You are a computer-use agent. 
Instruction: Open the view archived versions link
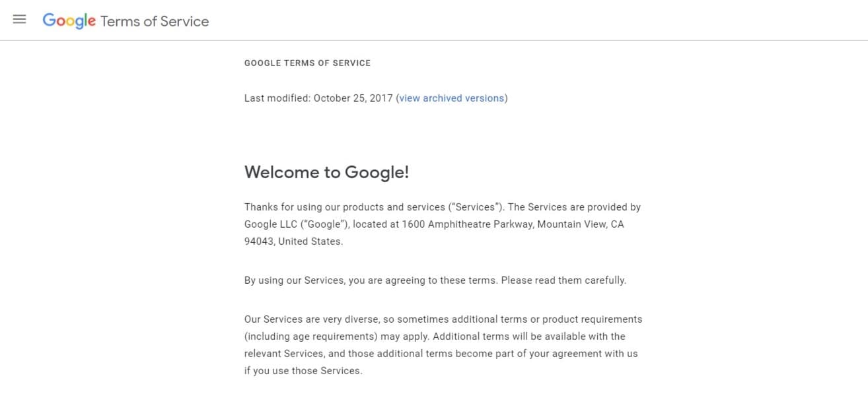tap(452, 98)
